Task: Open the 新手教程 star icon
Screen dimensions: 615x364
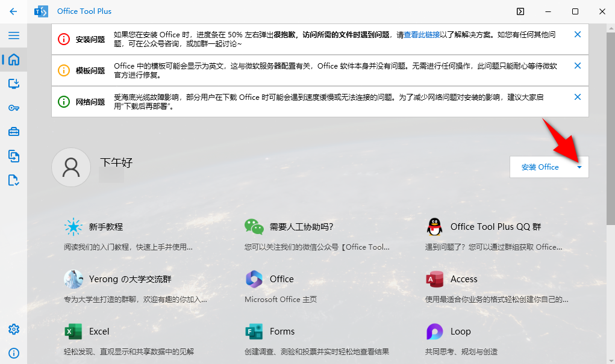Action: click(x=73, y=227)
